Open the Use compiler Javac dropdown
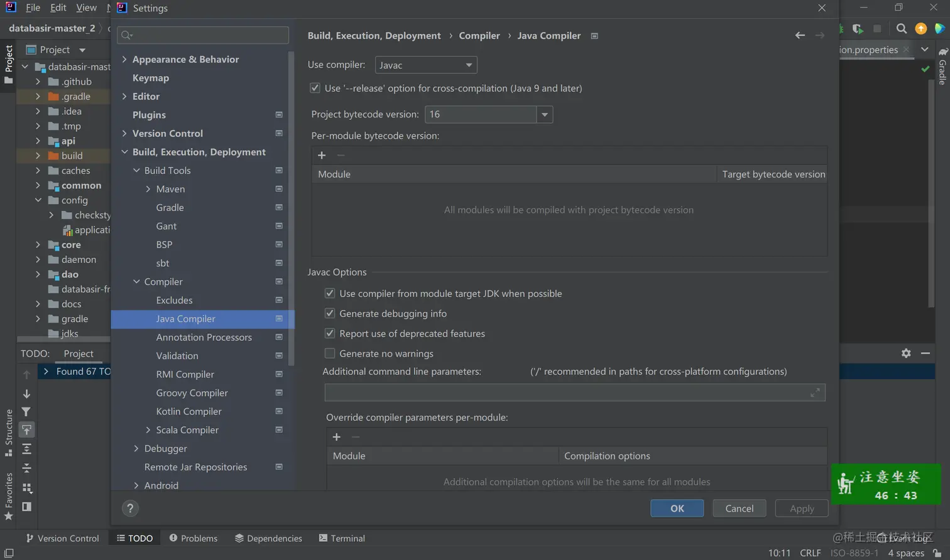Image resolution: width=950 pixels, height=560 pixels. (x=426, y=65)
